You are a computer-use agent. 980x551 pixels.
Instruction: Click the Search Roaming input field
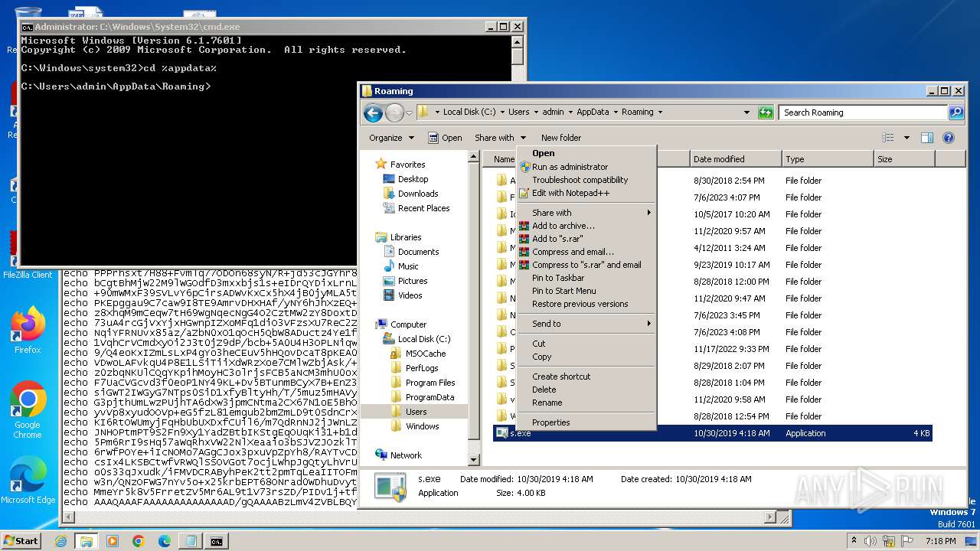pos(864,112)
